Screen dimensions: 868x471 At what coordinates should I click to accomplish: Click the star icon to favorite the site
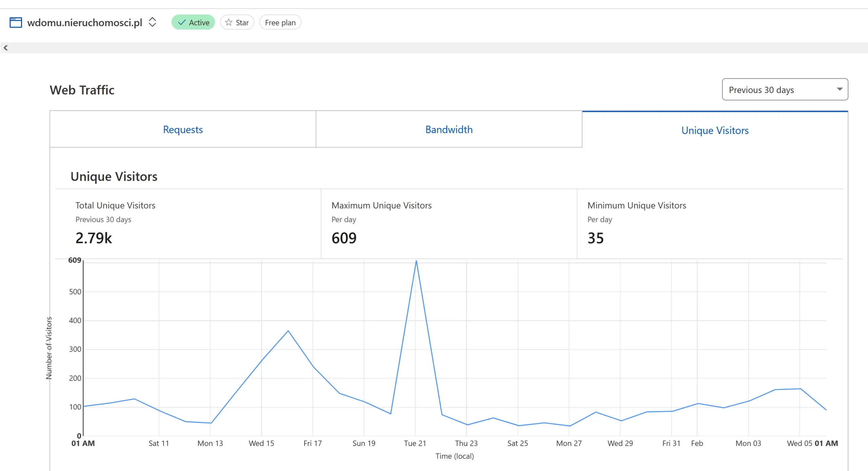pos(229,22)
